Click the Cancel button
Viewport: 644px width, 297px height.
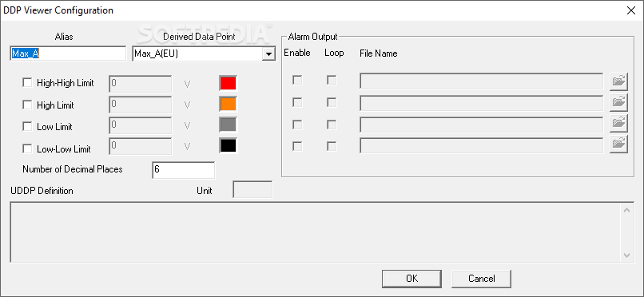(x=481, y=279)
